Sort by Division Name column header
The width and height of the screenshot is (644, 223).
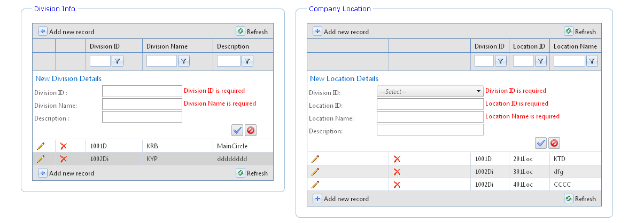(167, 46)
